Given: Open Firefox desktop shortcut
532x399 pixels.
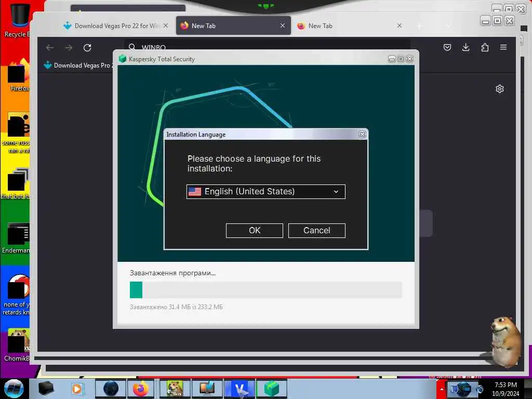Looking at the screenshot, I should point(19,75).
